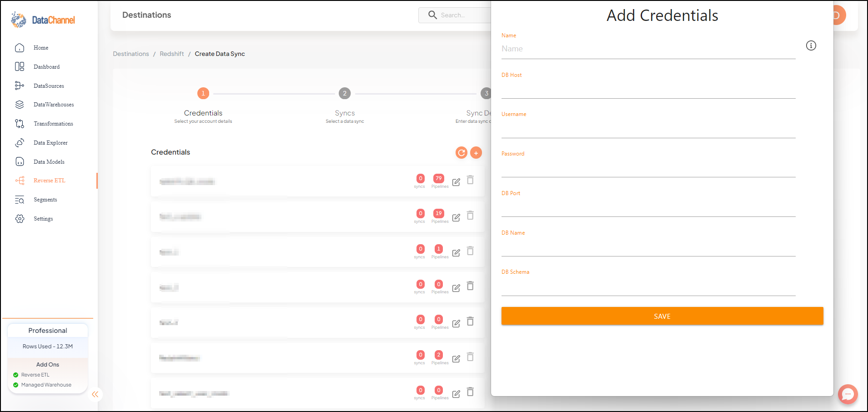
Task: Click the orange refresh credentials icon
Action: tap(461, 153)
